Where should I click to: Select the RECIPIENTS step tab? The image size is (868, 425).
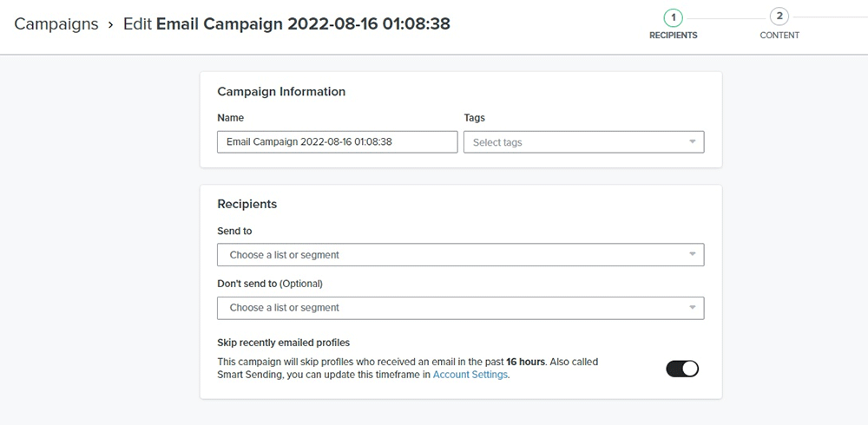click(674, 36)
